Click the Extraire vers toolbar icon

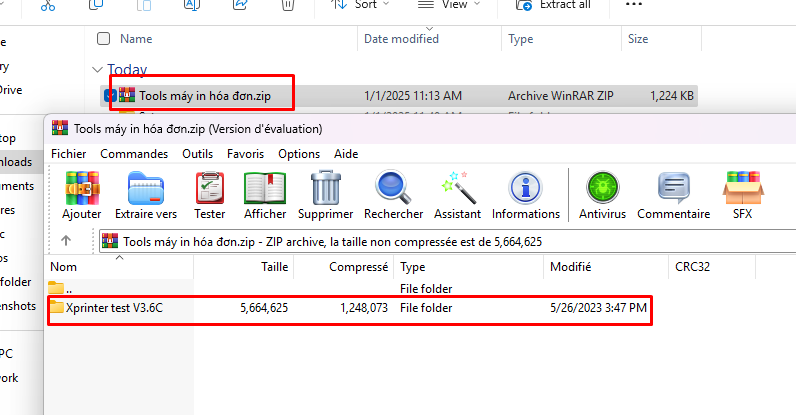[x=146, y=190]
